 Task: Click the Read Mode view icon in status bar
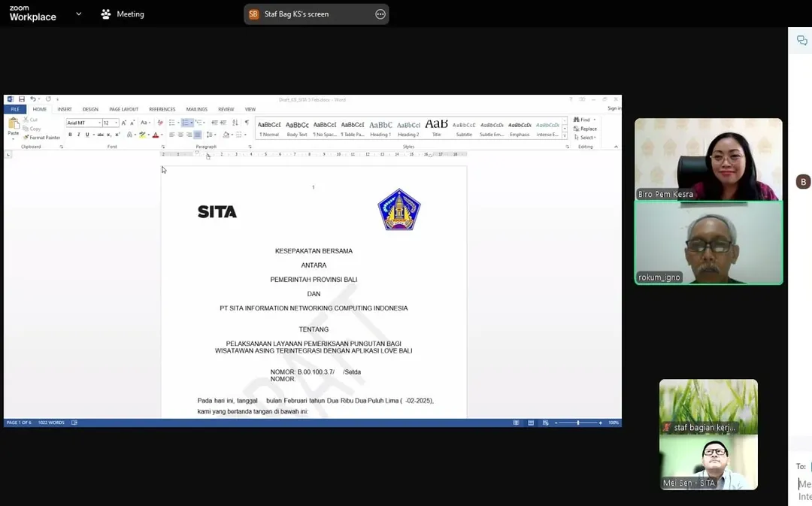[x=517, y=423]
